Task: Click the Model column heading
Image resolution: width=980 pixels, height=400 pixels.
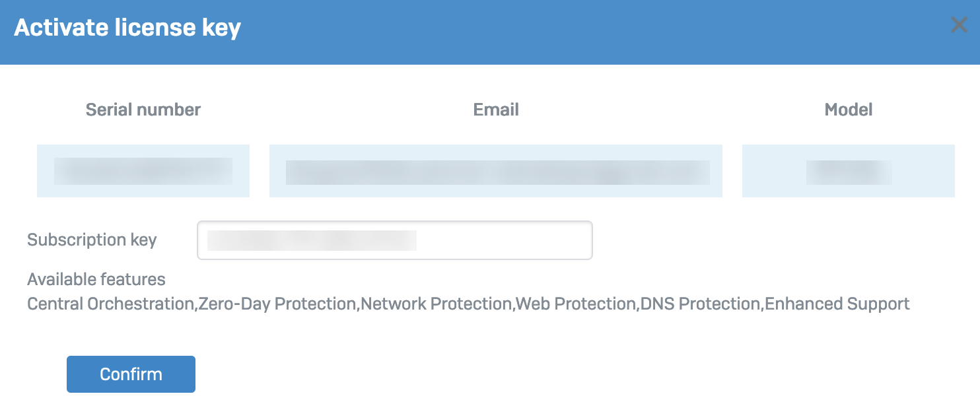Action: (x=849, y=110)
